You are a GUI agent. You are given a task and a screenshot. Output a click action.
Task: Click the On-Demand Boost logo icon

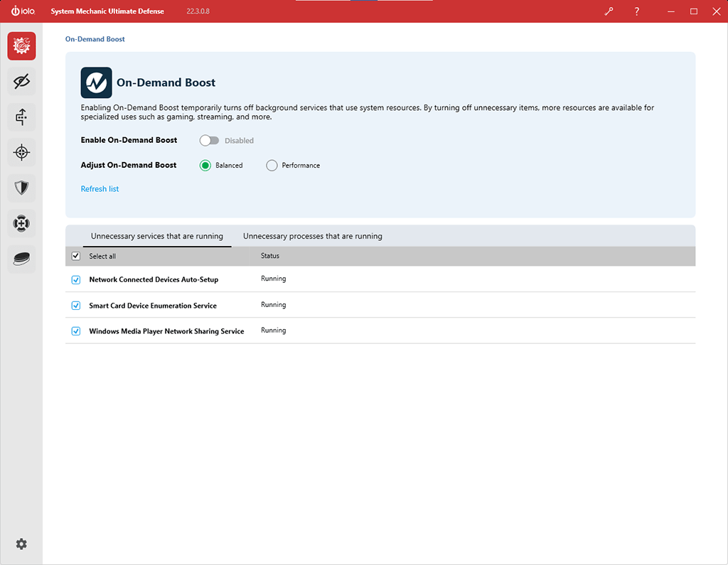[96, 82]
